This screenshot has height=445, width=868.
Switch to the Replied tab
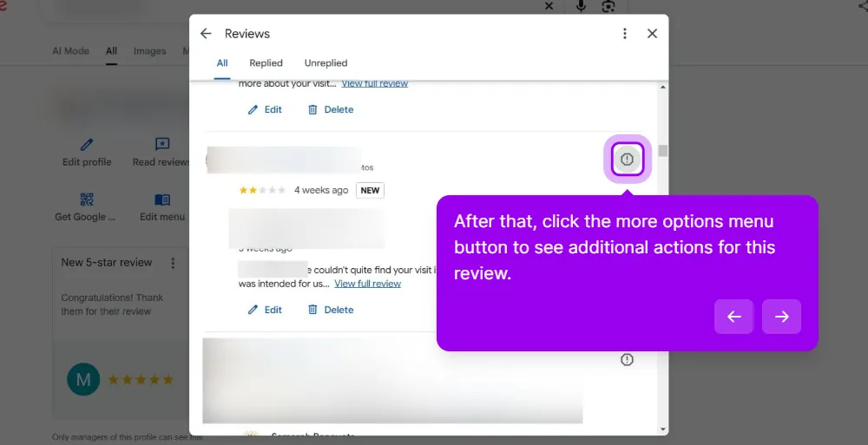pyautogui.click(x=266, y=63)
